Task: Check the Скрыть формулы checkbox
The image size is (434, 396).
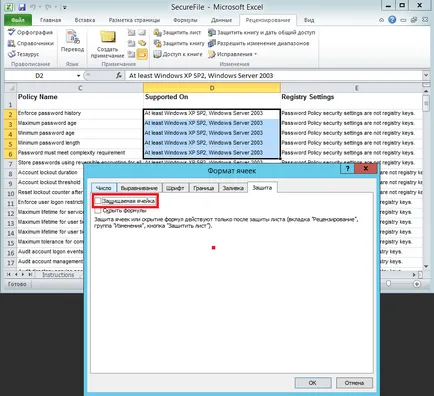Action: click(x=98, y=211)
